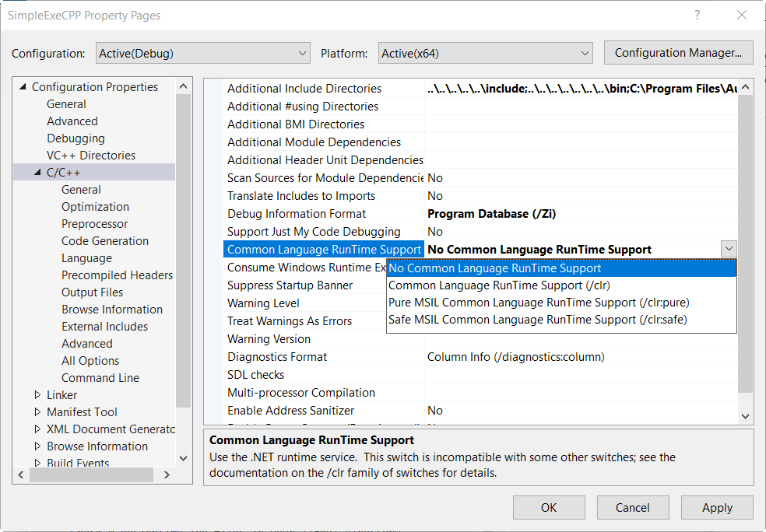Viewport: 766px width, 532px height.
Task: Click the tree scroll up arrow
Action: (183, 86)
